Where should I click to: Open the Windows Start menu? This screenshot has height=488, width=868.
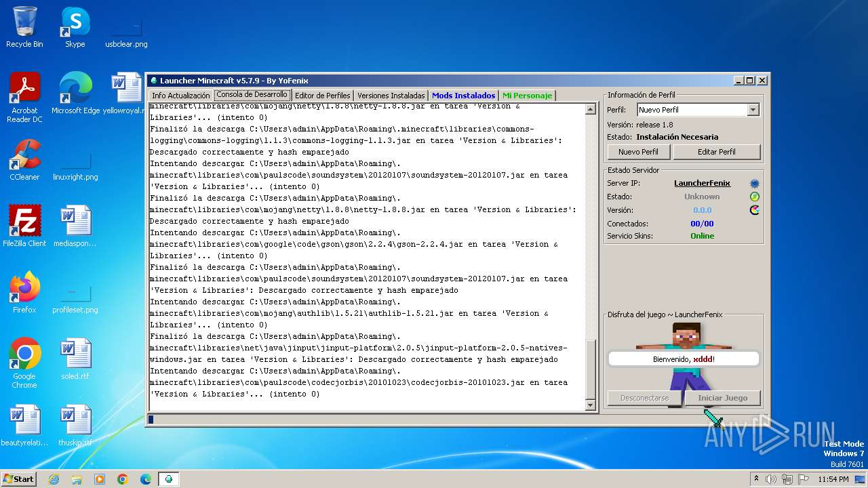19,479
